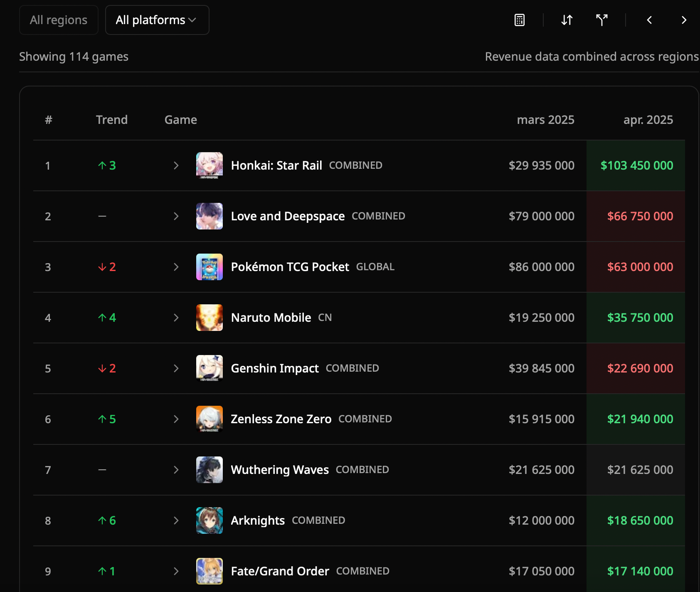This screenshot has width=700, height=592.
Task: Click the COMBINED tag beside Honkai: Star Rail
Action: 355,165
